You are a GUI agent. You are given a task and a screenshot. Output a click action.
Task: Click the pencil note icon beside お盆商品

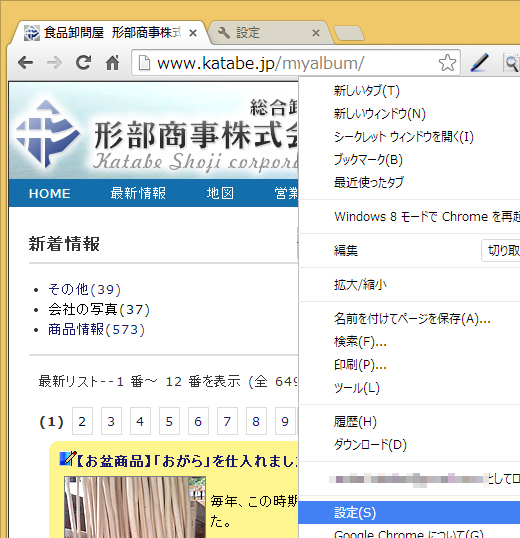(68, 459)
